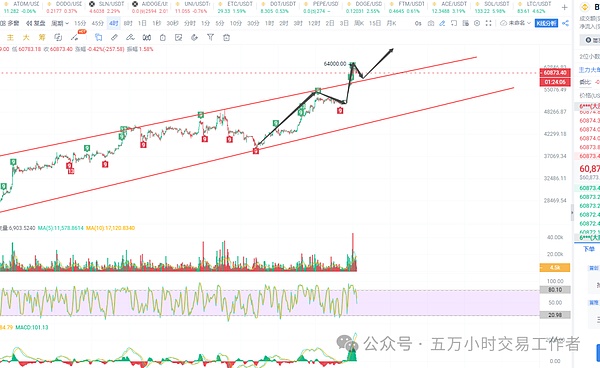Open the SOL/USDT pair tab

pyautogui.click(x=492, y=7)
